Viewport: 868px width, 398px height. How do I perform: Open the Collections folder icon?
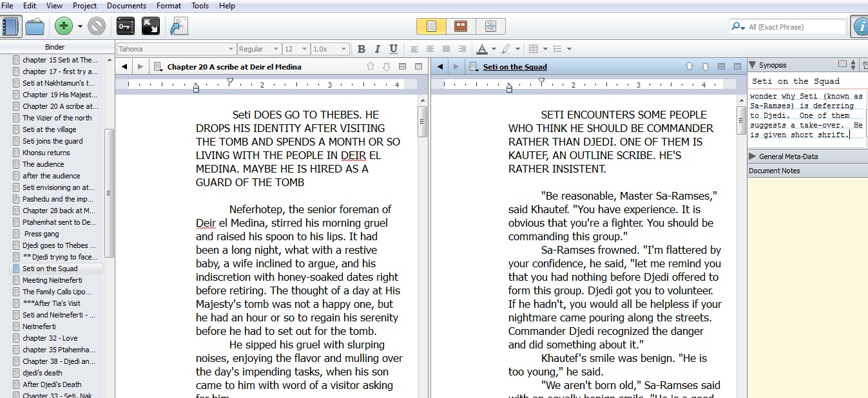[x=35, y=26]
